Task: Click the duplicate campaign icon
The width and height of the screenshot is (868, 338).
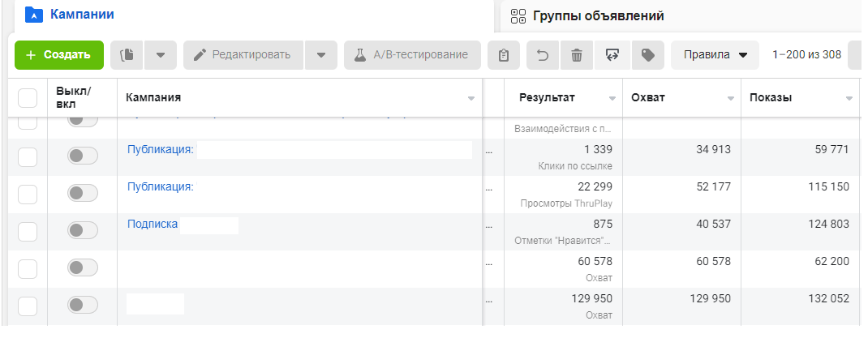Action: coord(127,55)
